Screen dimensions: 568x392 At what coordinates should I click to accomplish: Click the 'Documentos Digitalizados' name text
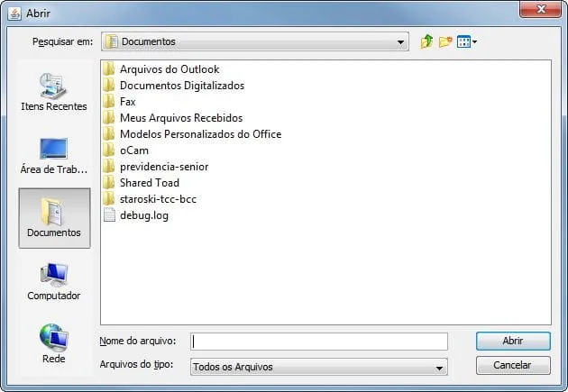182,86
